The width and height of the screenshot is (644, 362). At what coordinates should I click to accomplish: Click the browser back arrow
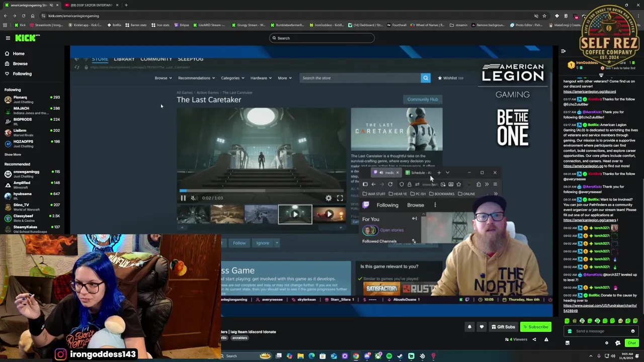[6, 16]
